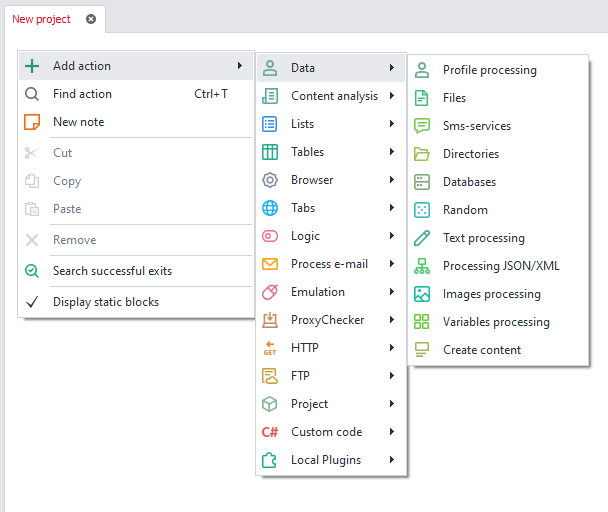Click the magnifier icon for Find action
The height and width of the screenshot is (512, 608).
(x=32, y=94)
